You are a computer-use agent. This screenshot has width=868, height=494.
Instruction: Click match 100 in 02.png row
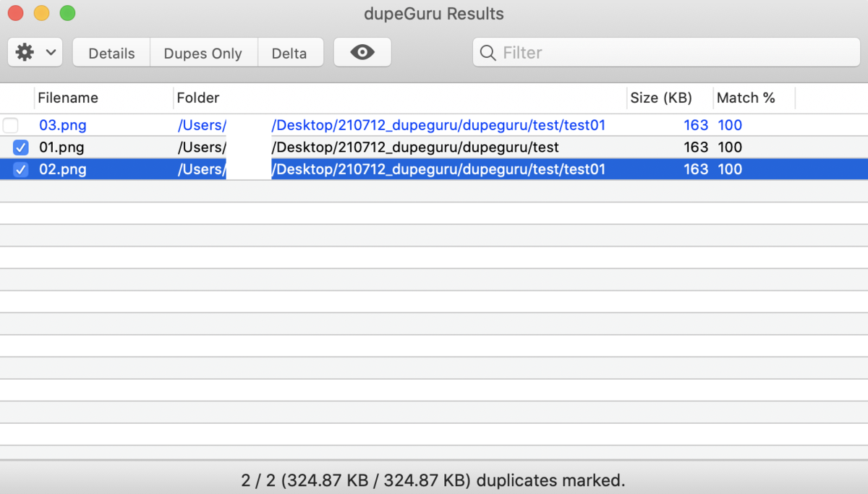pos(730,169)
